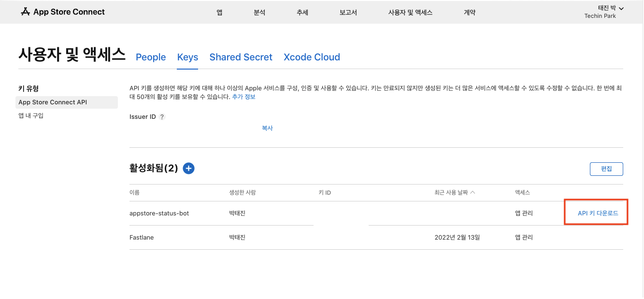Copy the Issuer ID with 복사

click(x=267, y=128)
